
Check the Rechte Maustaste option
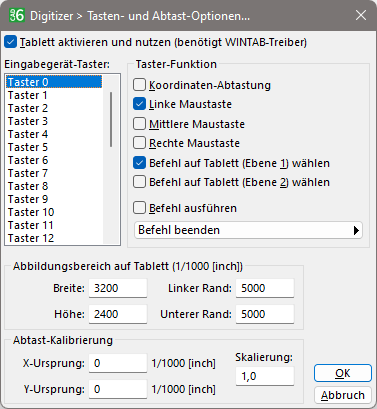139,143
